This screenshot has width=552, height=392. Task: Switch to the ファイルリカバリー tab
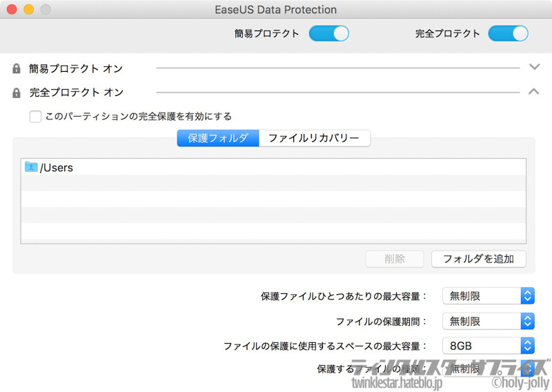[315, 138]
